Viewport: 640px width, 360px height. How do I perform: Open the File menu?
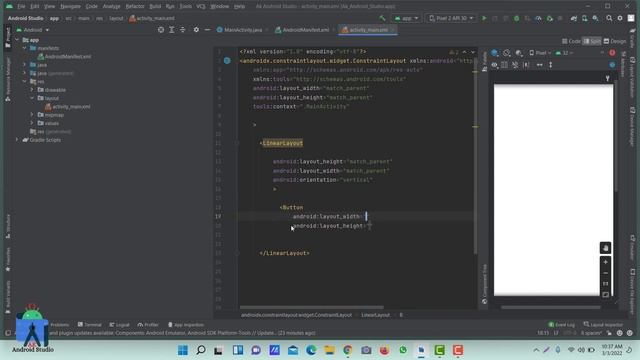point(21,7)
